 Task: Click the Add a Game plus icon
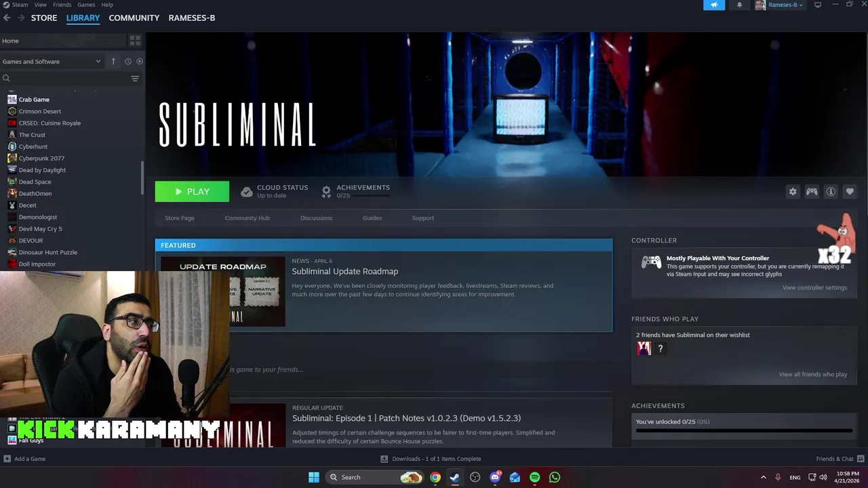click(x=7, y=459)
